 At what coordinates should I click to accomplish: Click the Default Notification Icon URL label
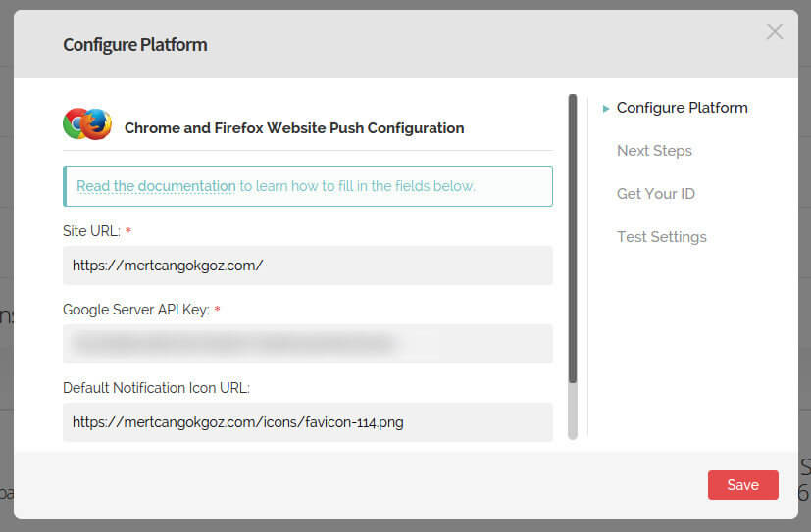click(x=156, y=388)
